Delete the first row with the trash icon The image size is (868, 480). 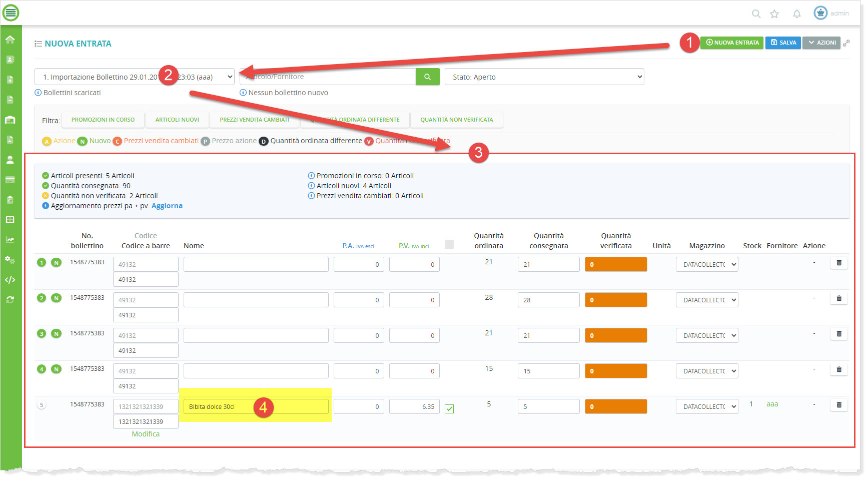pos(838,263)
